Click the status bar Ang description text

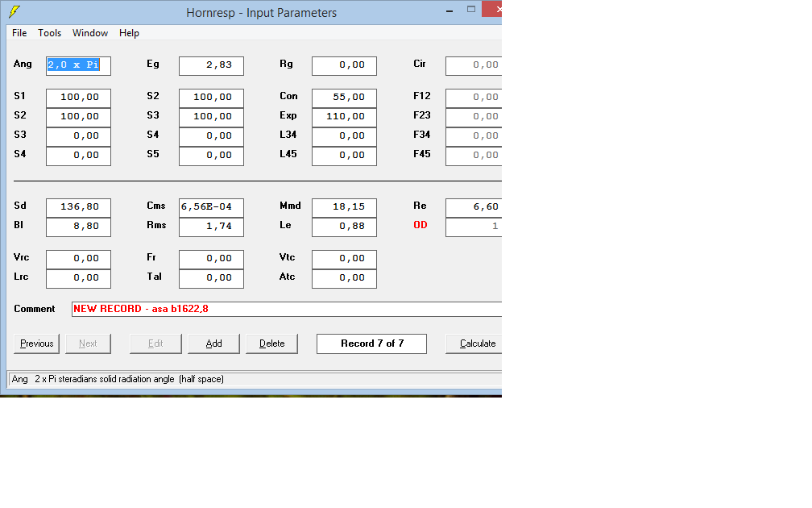coord(118,379)
